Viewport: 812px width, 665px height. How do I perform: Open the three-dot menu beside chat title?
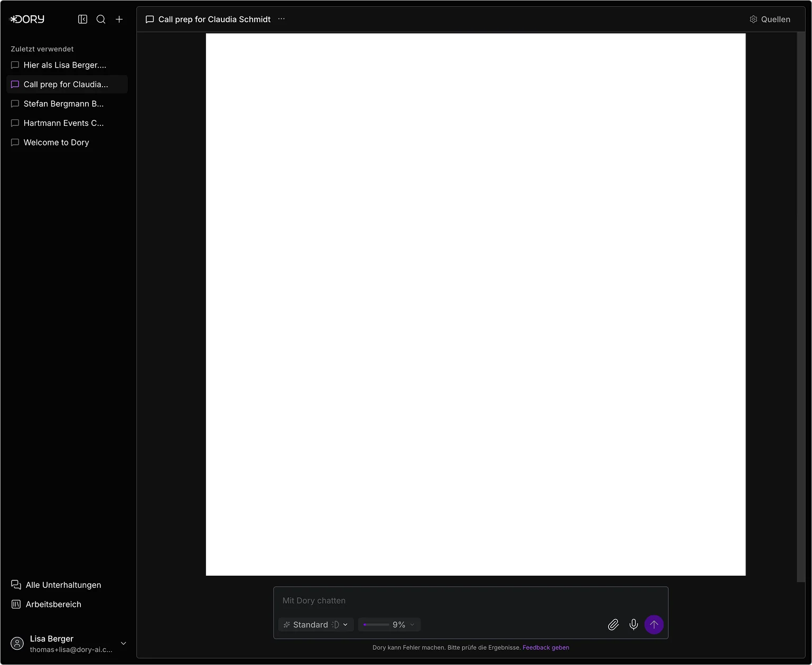[x=282, y=19]
